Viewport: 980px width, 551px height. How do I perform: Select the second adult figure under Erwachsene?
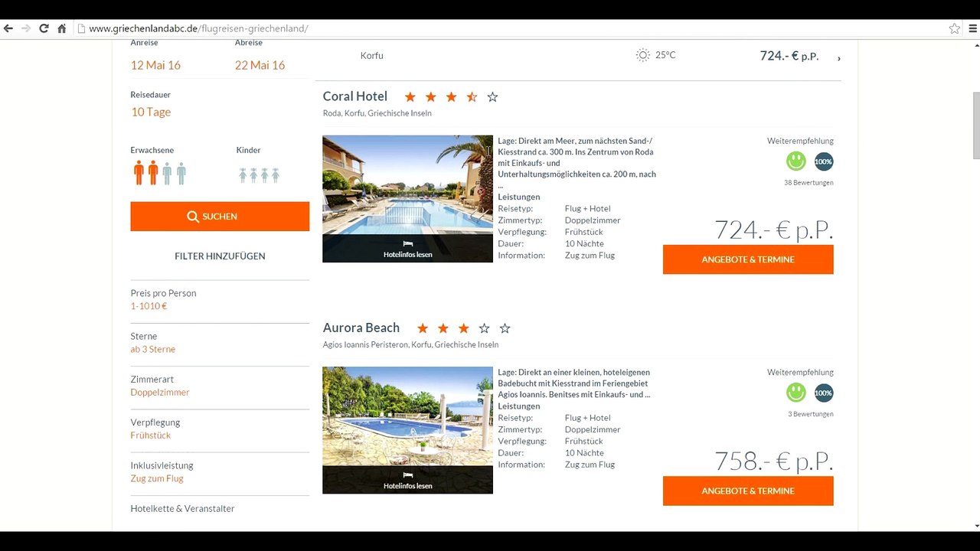(152, 173)
